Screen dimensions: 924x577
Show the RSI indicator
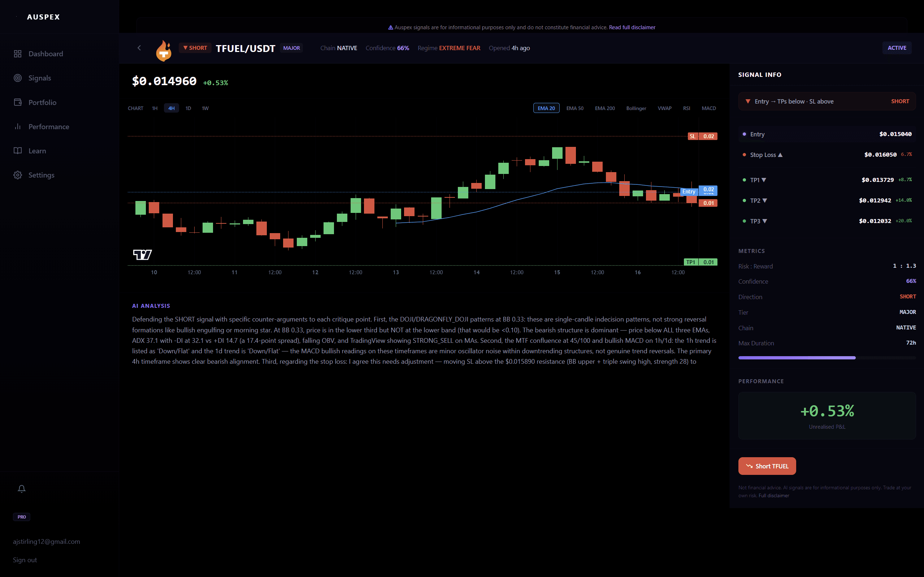(686, 108)
